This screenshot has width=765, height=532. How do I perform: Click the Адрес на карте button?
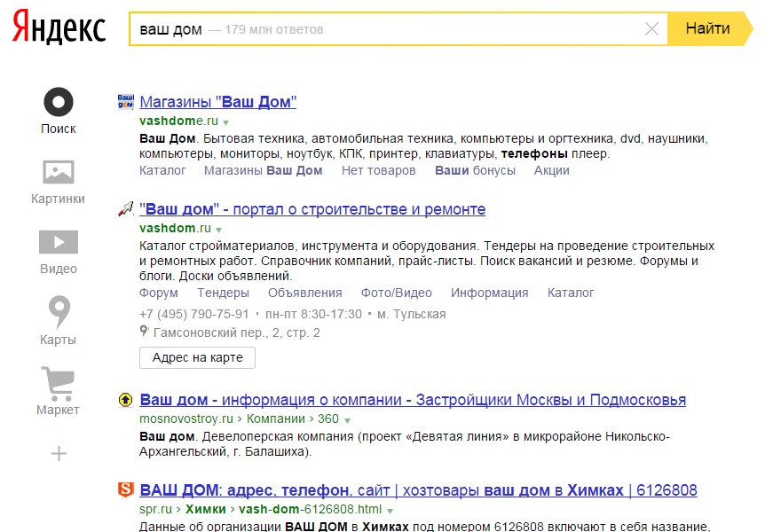tap(197, 357)
